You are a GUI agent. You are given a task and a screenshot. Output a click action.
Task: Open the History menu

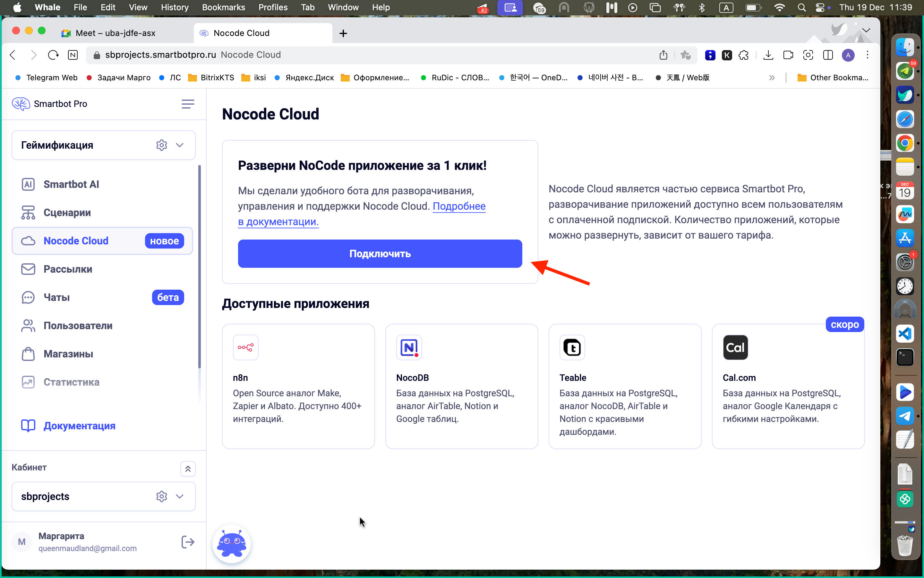pos(175,7)
